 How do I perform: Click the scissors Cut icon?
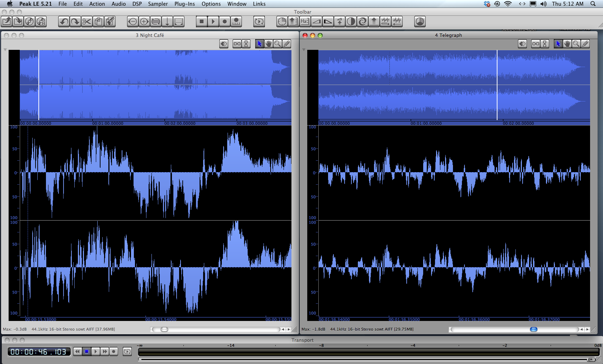pyautogui.click(x=87, y=22)
